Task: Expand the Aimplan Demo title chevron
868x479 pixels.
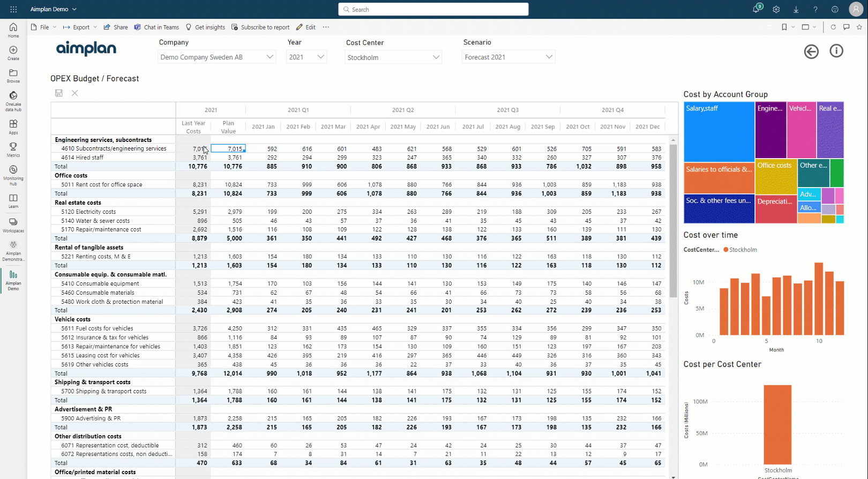Action: click(x=74, y=9)
